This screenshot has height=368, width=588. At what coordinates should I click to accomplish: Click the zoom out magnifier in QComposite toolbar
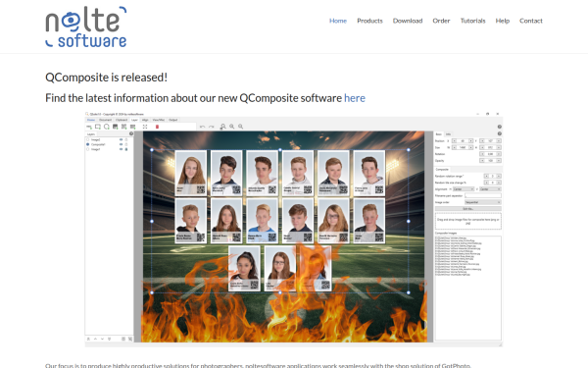(240, 127)
